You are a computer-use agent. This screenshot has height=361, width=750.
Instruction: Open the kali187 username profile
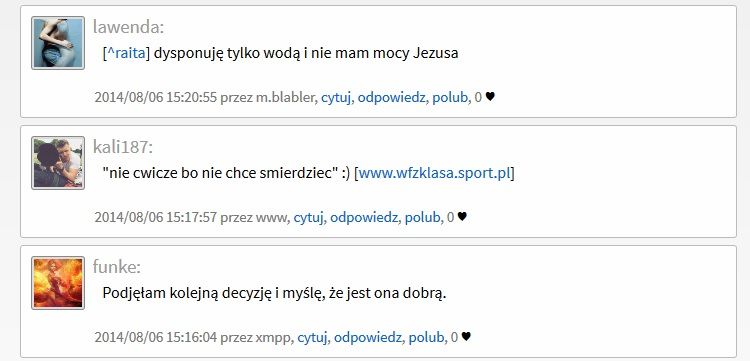(x=122, y=147)
